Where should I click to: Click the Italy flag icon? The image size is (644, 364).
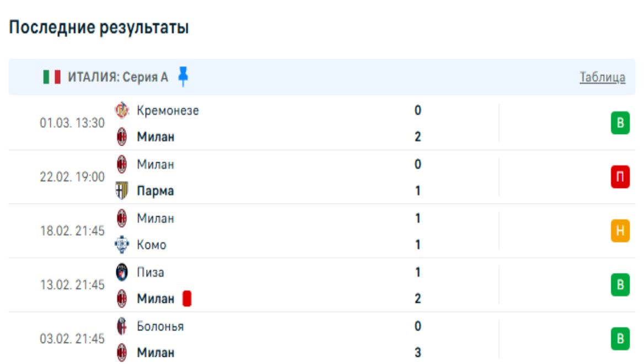coord(52,77)
